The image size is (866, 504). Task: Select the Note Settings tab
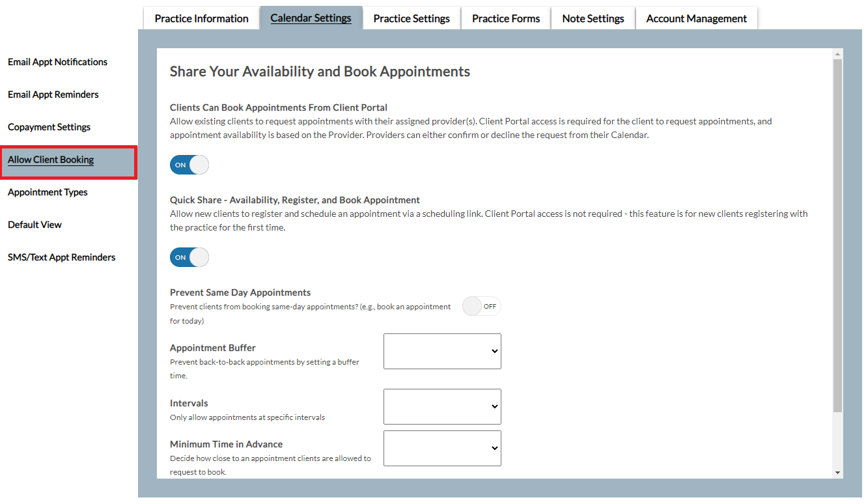click(593, 18)
